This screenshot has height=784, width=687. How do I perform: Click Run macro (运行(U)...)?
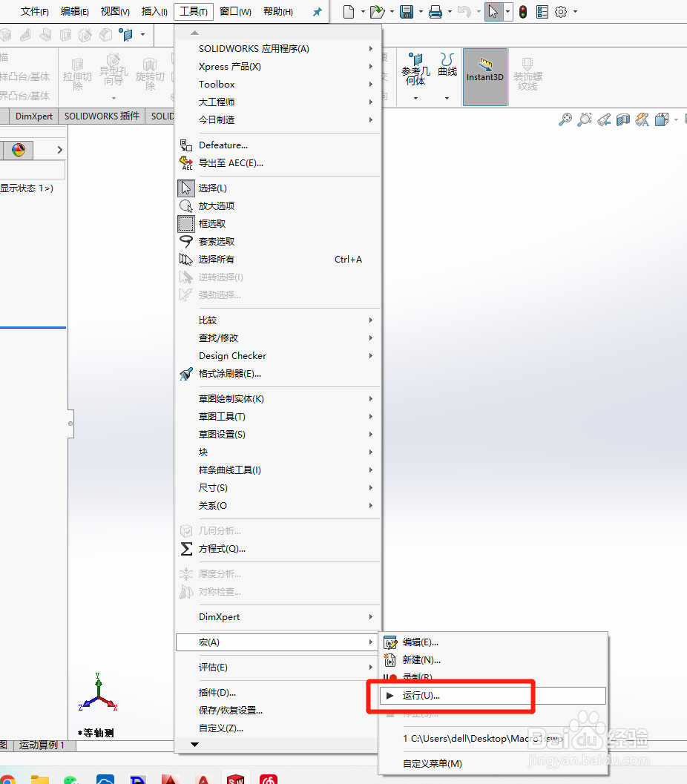493,696
